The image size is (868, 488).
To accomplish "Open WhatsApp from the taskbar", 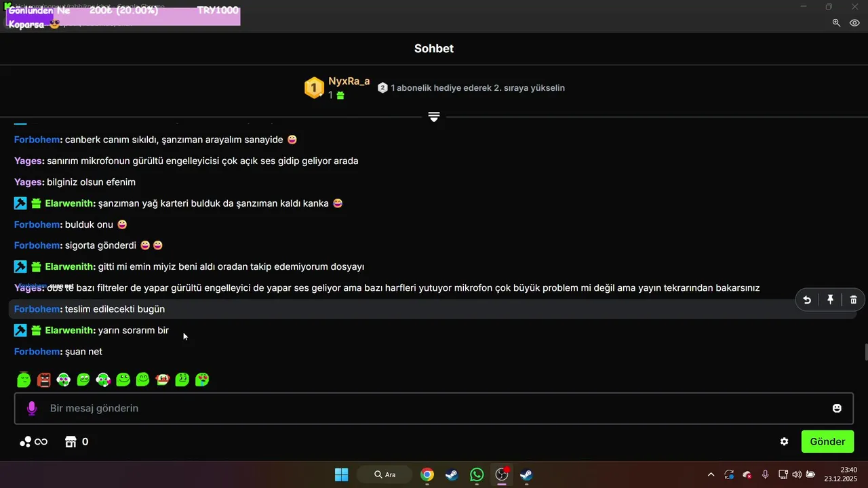I will coord(477,474).
